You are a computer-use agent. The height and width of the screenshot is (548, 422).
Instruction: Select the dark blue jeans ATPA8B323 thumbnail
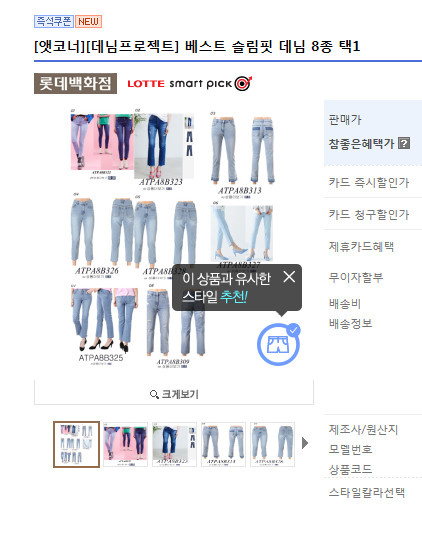click(174, 444)
